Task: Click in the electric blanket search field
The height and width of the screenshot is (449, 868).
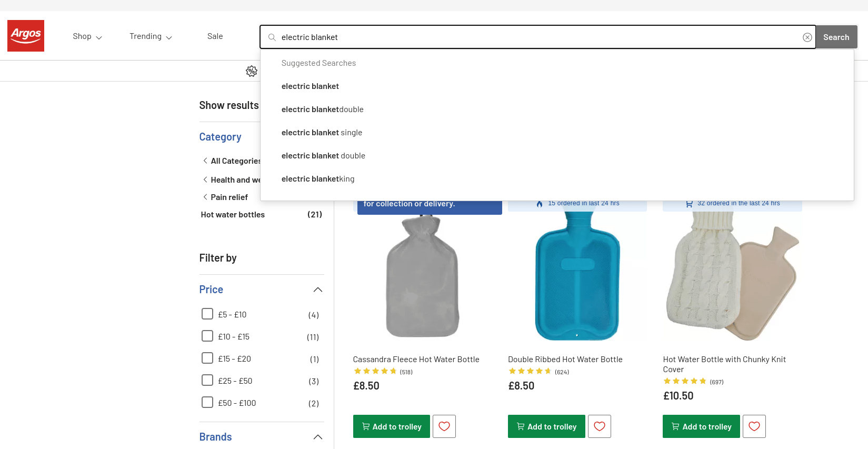Action: tap(538, 37)
